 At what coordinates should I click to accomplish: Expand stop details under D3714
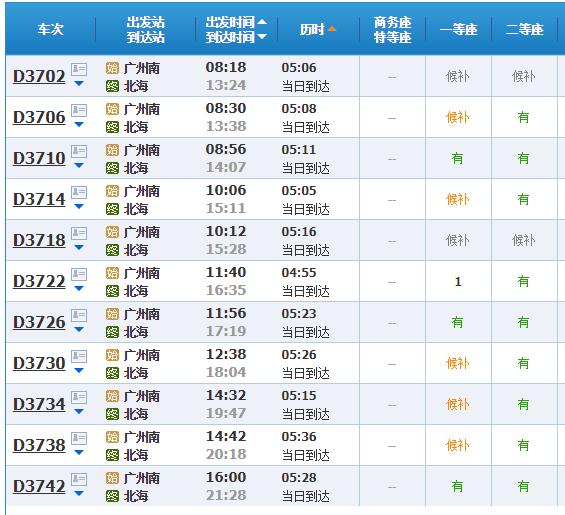(79, 207)
